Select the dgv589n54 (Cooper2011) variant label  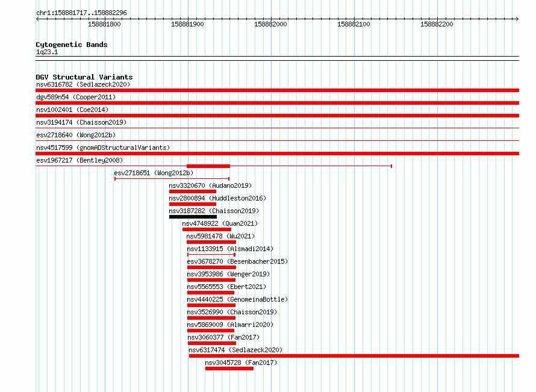coord(76,97)
